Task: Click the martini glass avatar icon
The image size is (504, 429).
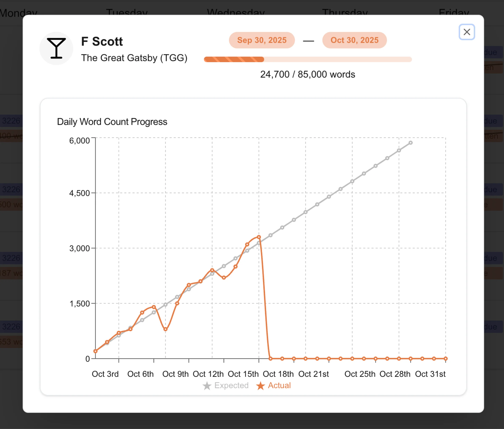Action: 56,48
